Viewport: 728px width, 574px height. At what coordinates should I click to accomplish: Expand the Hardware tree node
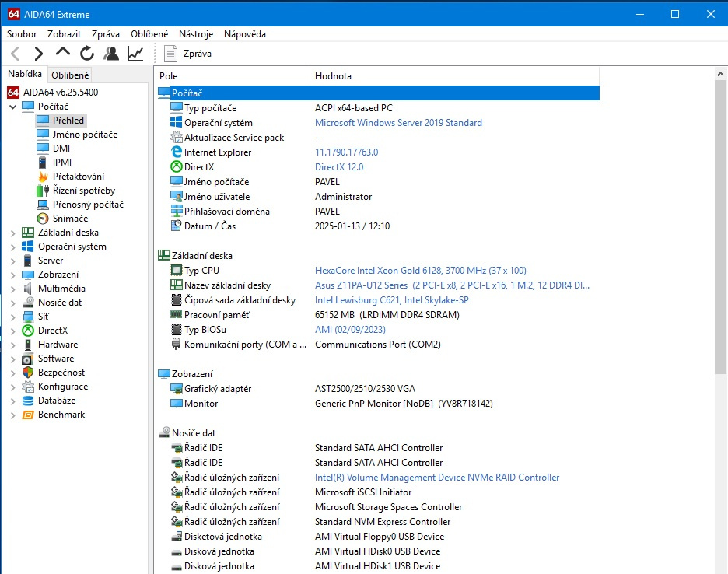(13, 345)
